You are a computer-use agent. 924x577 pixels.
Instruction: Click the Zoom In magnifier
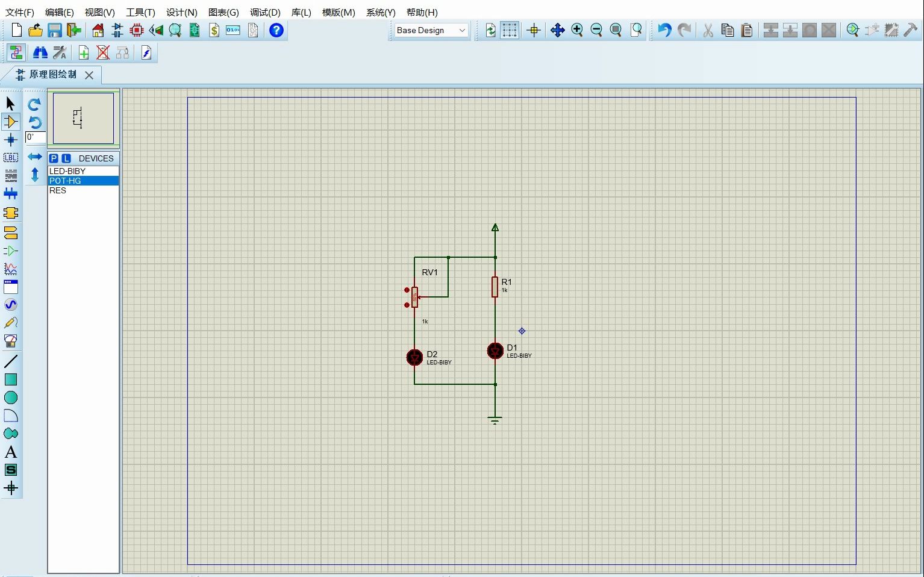click(x=577, y=30)
